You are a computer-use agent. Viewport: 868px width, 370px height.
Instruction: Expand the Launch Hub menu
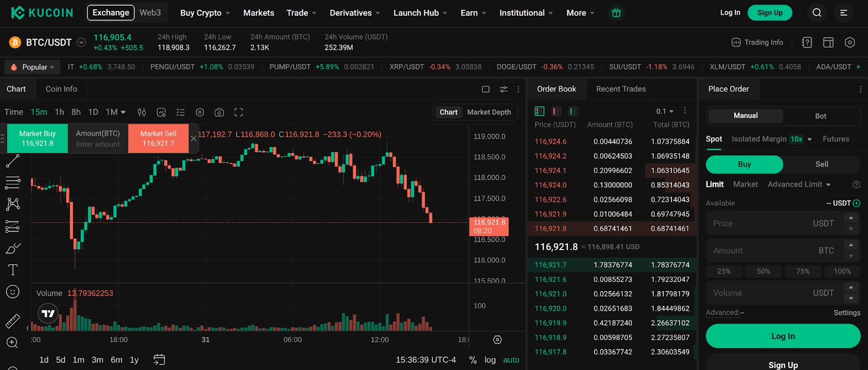click(x=420, y=13)
